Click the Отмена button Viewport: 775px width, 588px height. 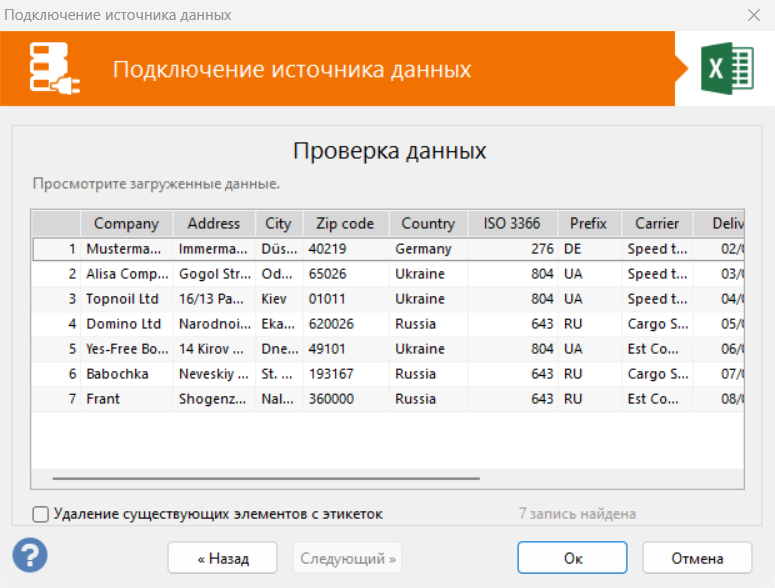pyautogui.click(x=697, y=558)
